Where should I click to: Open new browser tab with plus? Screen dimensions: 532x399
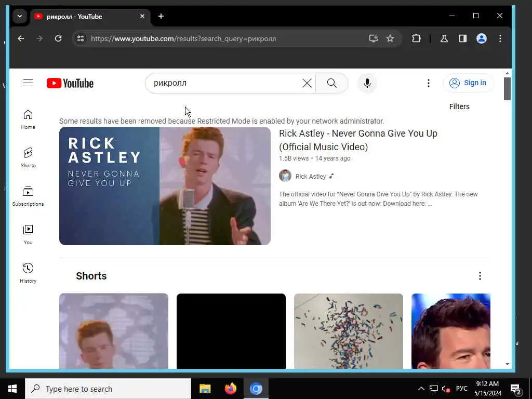161,16
